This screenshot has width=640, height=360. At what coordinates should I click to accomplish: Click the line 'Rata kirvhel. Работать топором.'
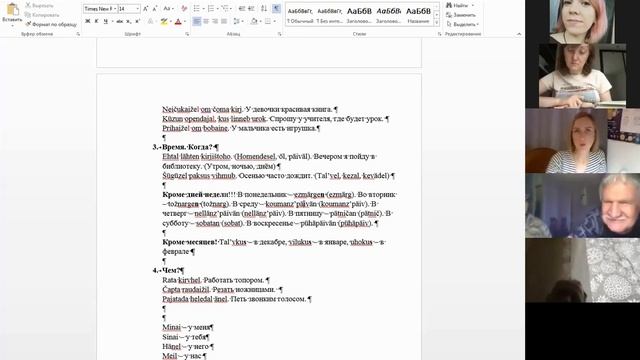click(216, 280)
